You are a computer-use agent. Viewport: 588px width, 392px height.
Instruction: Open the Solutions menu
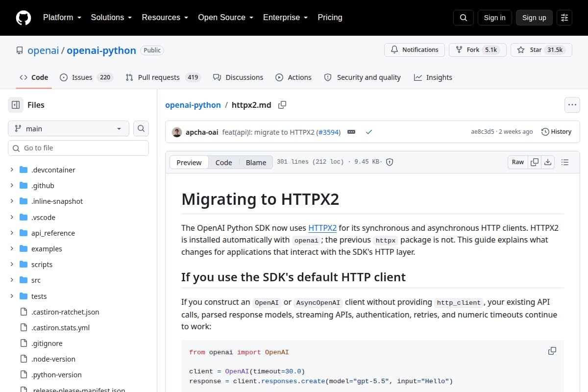click(111, 18)
